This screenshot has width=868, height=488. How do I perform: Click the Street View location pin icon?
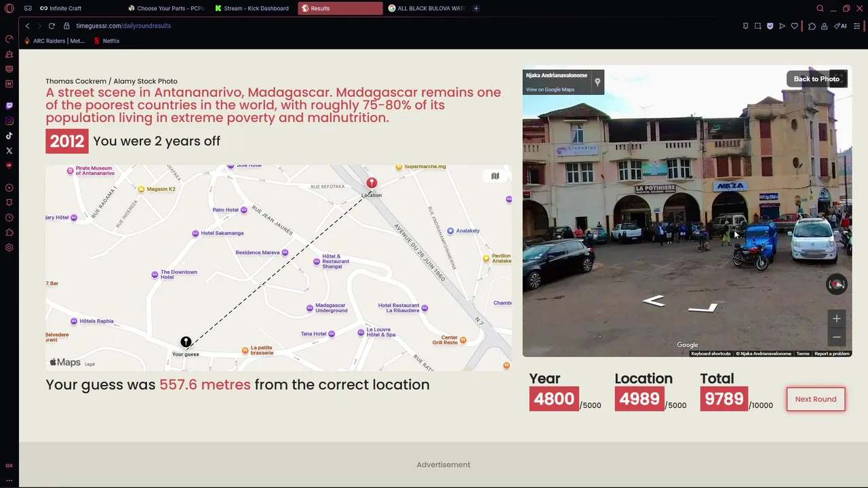(597, 82)
